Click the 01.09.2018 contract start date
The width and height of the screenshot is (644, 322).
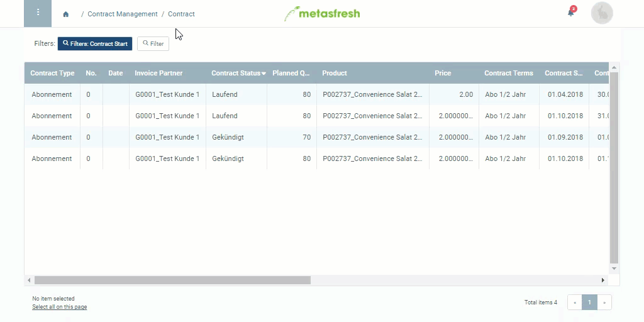(565, 137)
